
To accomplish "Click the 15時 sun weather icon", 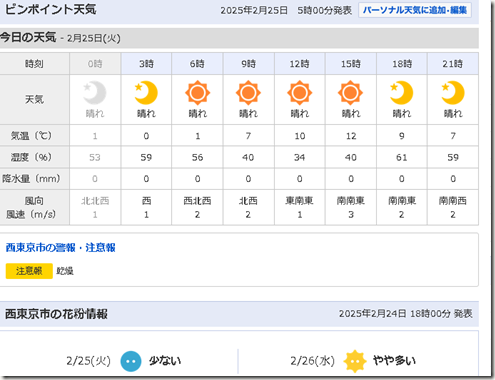I will [351, 92].
